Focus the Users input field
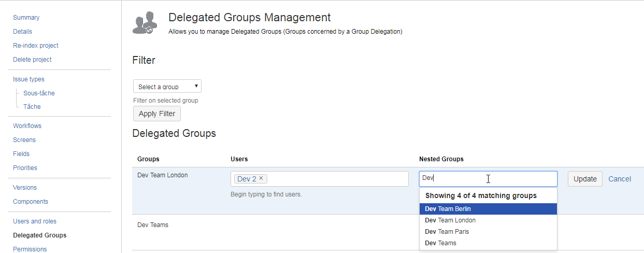Viewport: 644px width, 253px height. pos(337,179)
